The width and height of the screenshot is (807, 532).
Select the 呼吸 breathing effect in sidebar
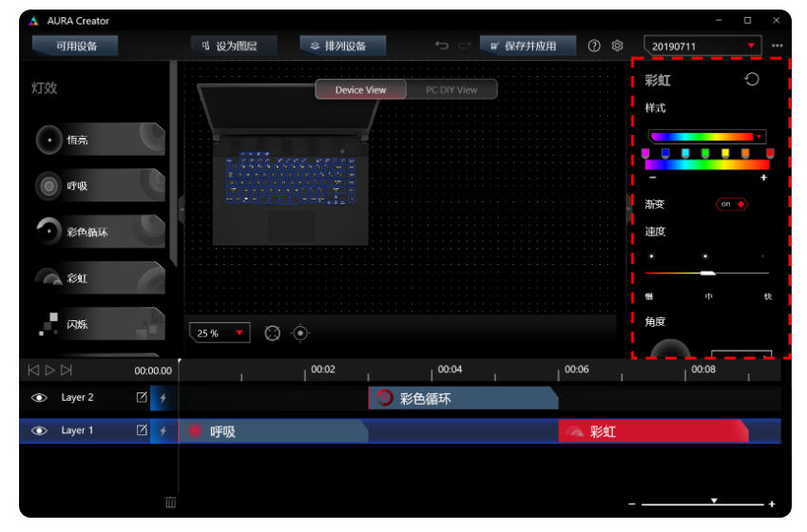99,185
